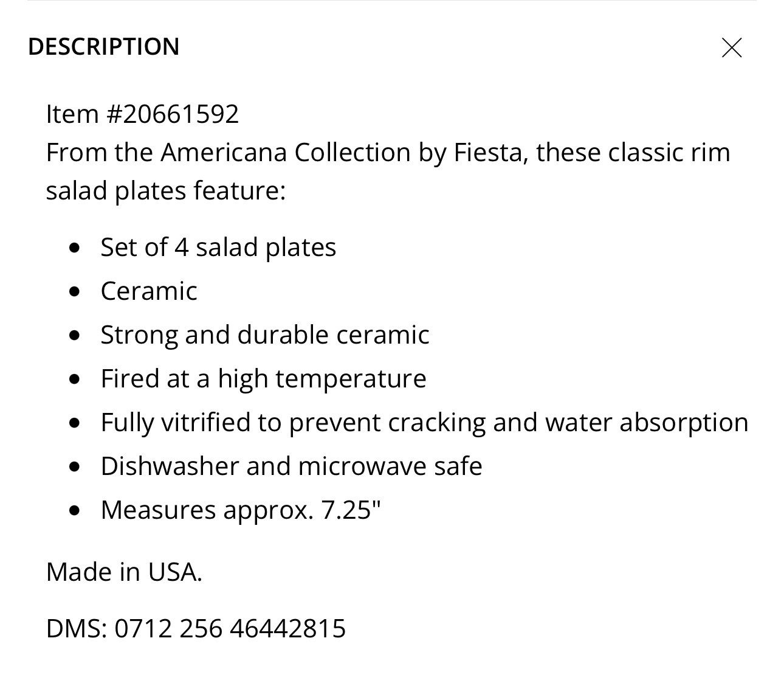Click 'Set of 4 salad plates' bullet

click(x=218, y=248)
